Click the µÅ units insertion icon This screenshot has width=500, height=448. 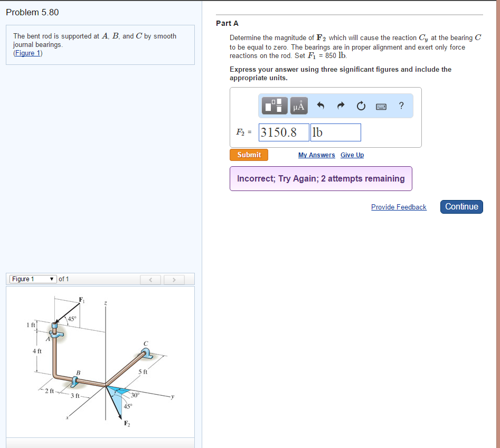[298, 106]
